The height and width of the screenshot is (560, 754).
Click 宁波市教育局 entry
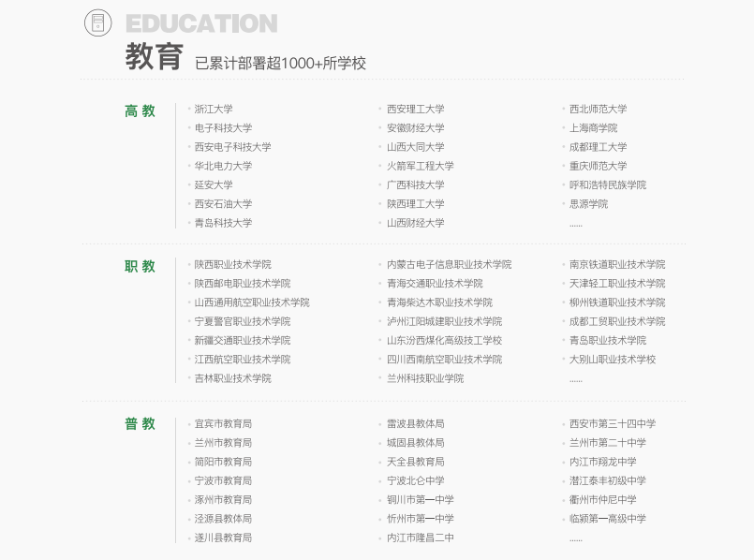[223, 480]
